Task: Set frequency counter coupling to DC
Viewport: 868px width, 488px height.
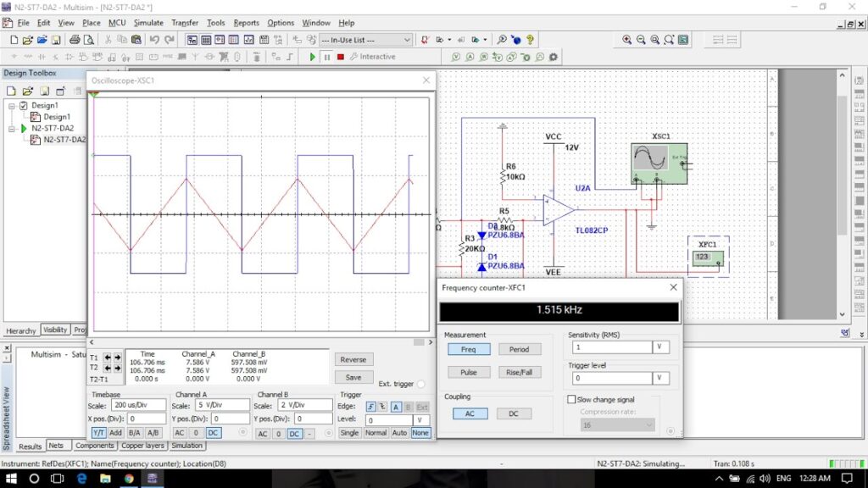Action: pyautogui.click(x=514, y=413)
